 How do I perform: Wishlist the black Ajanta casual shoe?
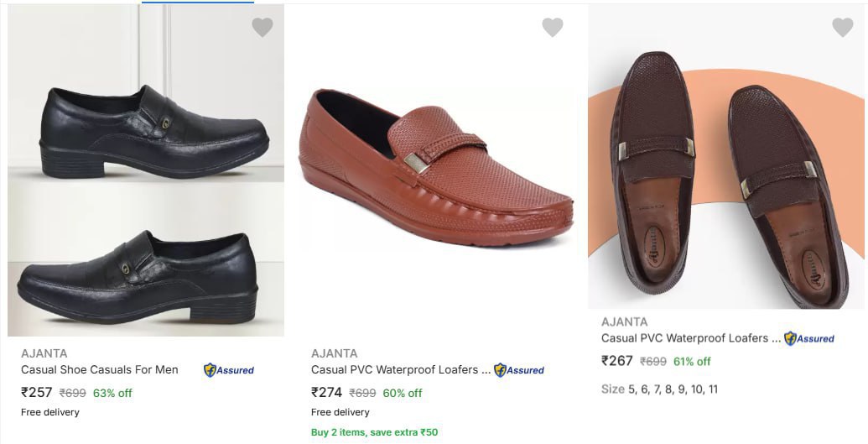coord(262,28)
